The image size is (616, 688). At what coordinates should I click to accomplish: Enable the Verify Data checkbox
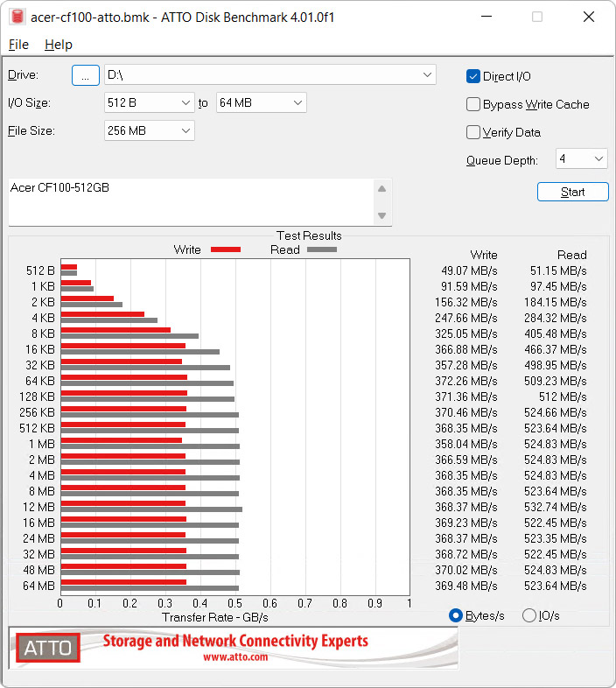tap(473, 132)
